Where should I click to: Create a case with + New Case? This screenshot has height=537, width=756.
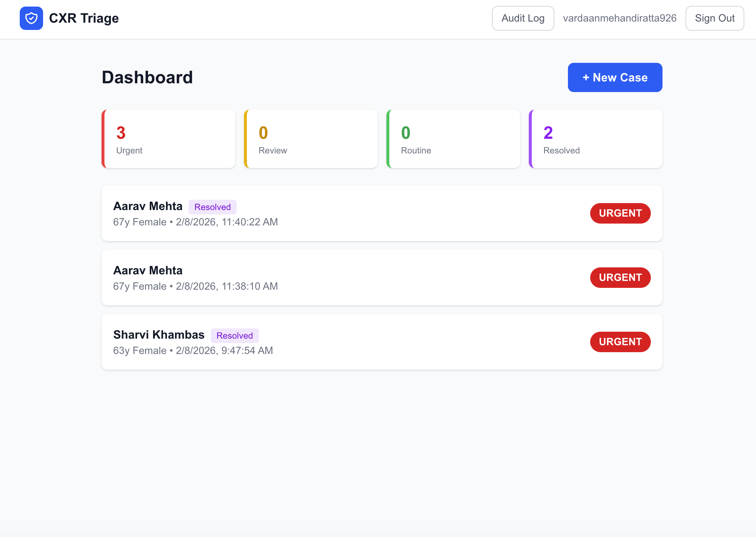click(615, 77)
